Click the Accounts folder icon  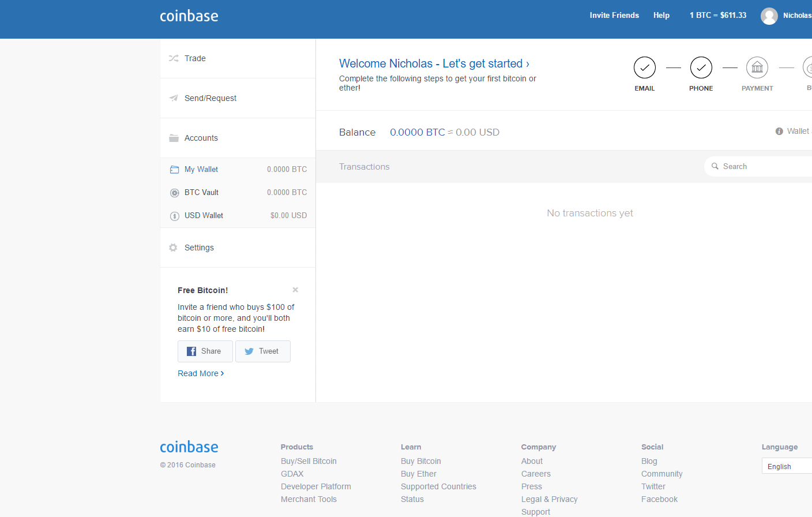coord(174,138)
